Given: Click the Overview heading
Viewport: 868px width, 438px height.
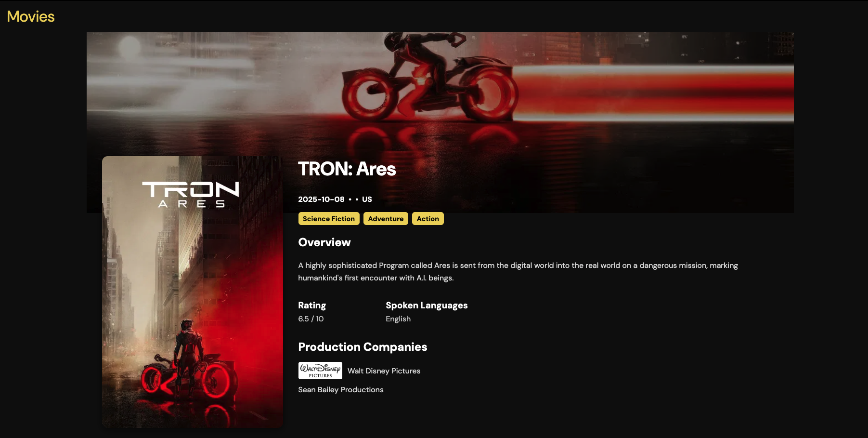Looking at the screenshot, I should [324, 242].
